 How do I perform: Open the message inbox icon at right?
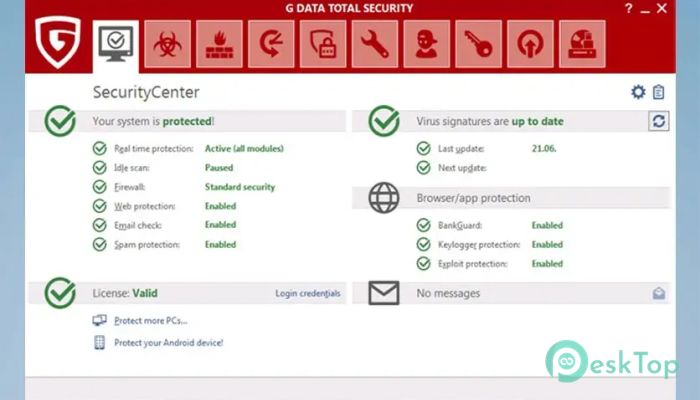coord(658,293)
